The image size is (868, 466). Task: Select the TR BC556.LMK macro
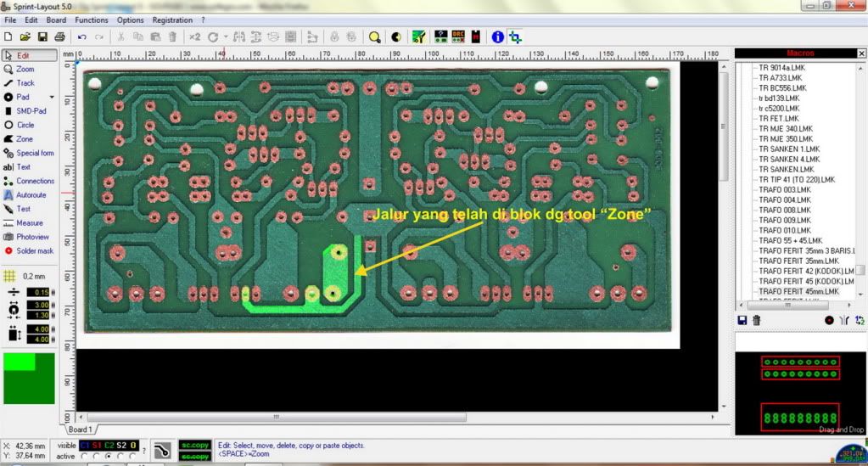[782, 88]
